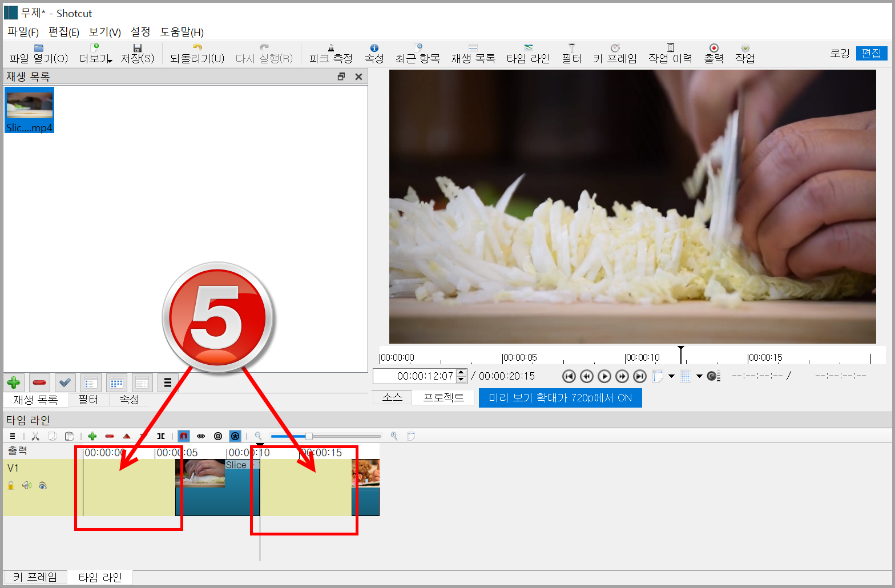Toggle the player zoom-to-fit button
895x588 pixels.
point(658,376)
